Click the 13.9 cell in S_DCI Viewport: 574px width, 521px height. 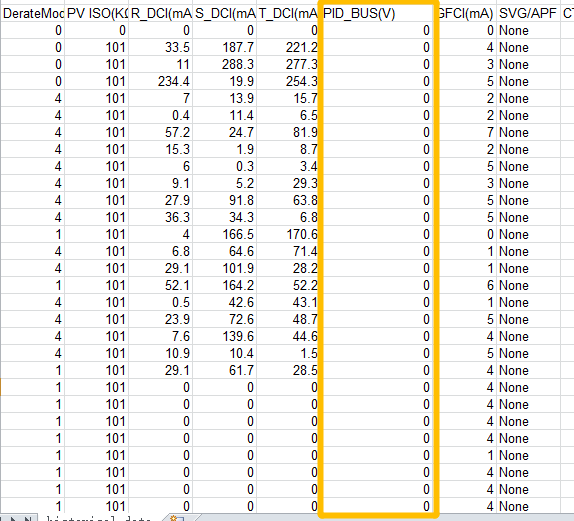[x=225, y=98]
